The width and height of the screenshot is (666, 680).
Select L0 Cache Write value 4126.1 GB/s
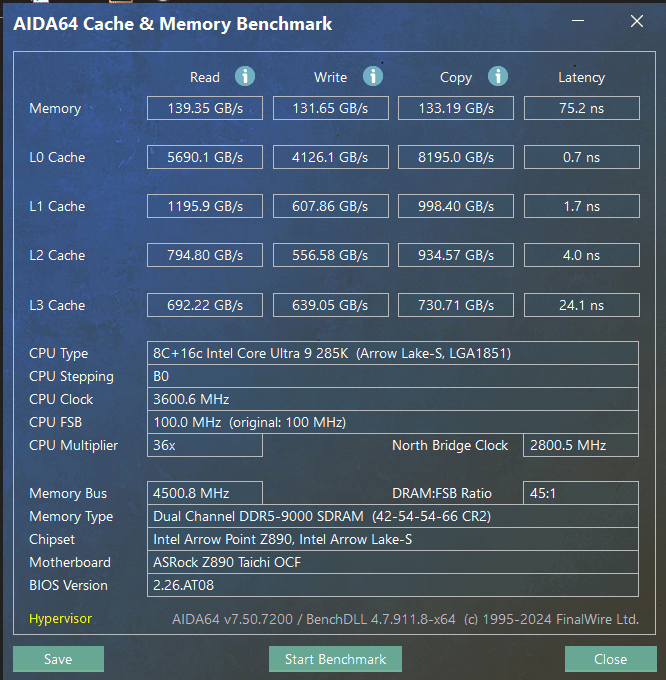(330, 157)
